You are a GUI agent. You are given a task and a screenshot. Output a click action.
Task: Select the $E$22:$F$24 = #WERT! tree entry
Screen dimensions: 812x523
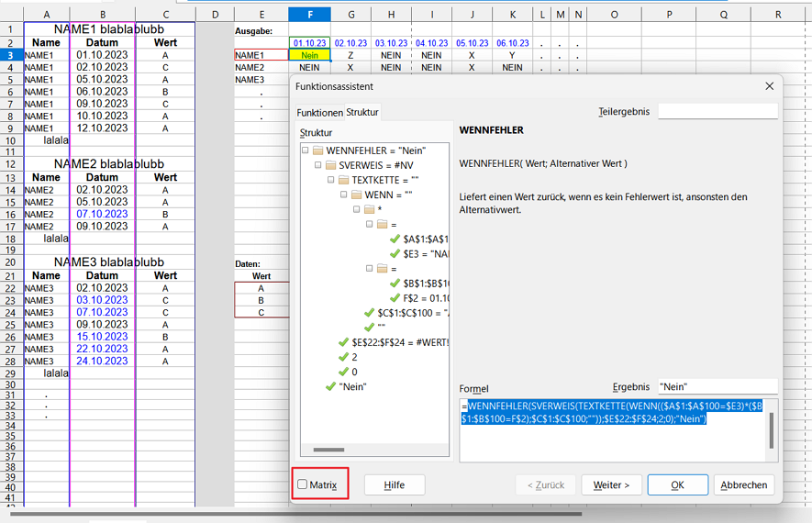pyautogui.click(x=400, y=342)
